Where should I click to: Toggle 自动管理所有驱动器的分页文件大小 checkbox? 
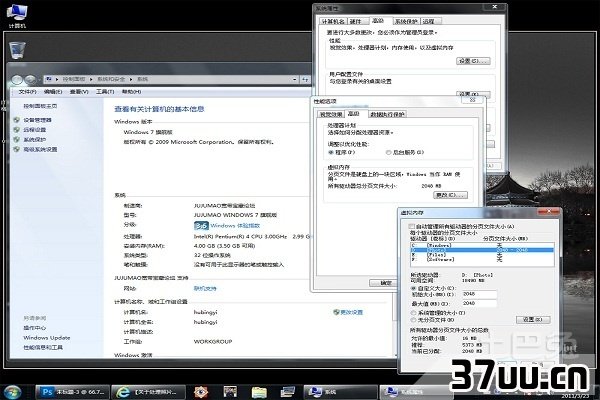coord(411,226)
